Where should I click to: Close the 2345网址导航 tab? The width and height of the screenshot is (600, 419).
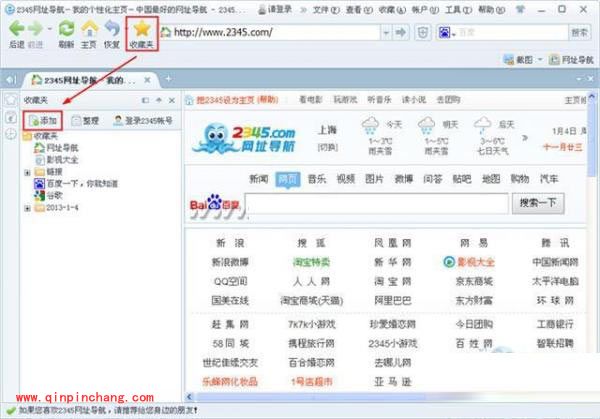[147, 80]
